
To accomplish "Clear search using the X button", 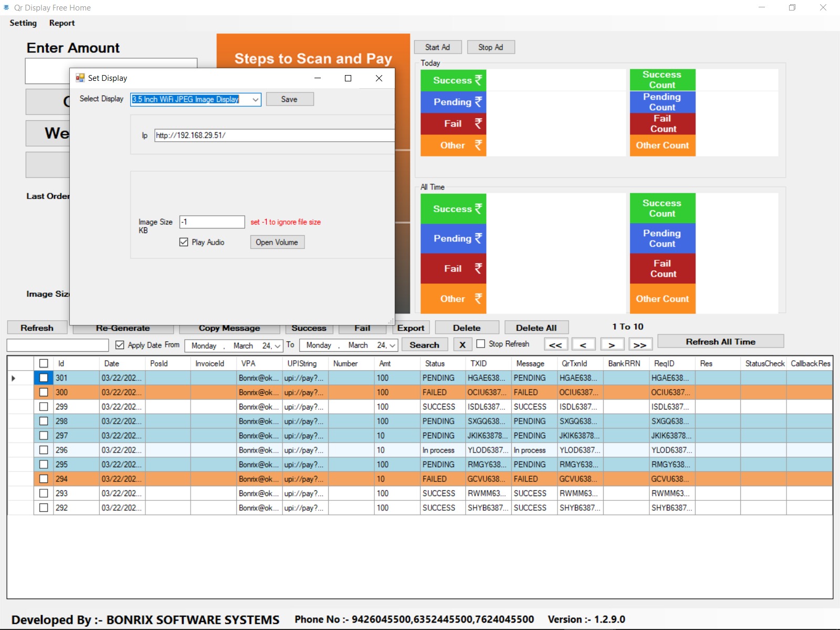I will [x=462, y=345].
